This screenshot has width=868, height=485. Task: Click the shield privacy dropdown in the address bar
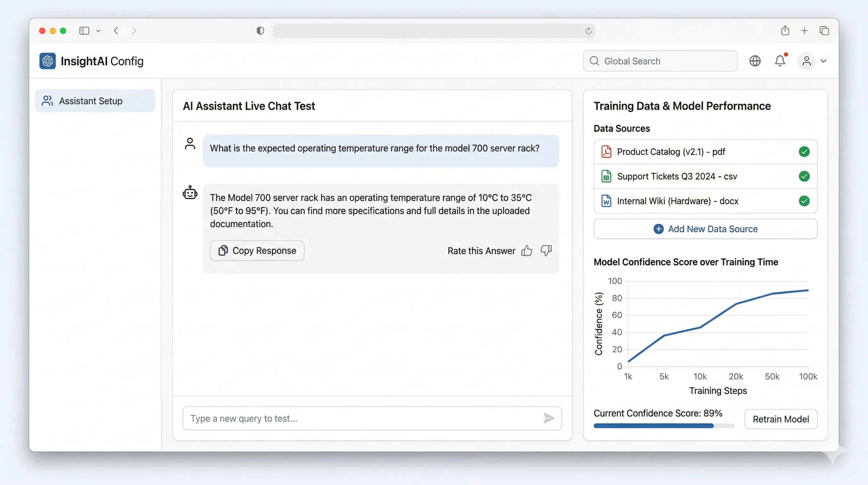(260, 31)
